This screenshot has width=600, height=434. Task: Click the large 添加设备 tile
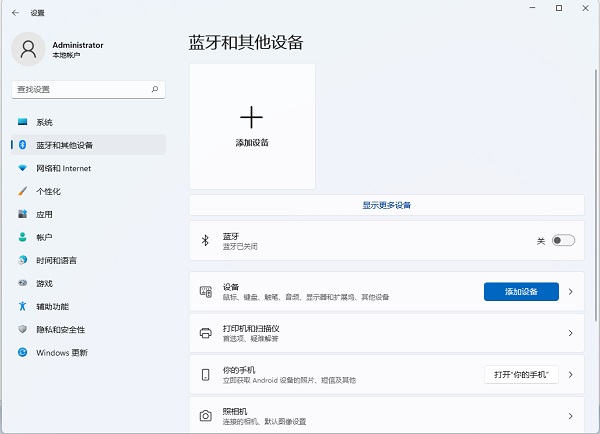[252, 126]
